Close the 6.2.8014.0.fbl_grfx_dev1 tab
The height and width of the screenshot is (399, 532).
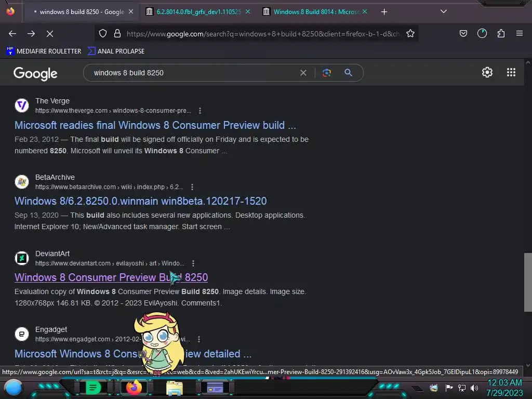[x=248, y=11]
